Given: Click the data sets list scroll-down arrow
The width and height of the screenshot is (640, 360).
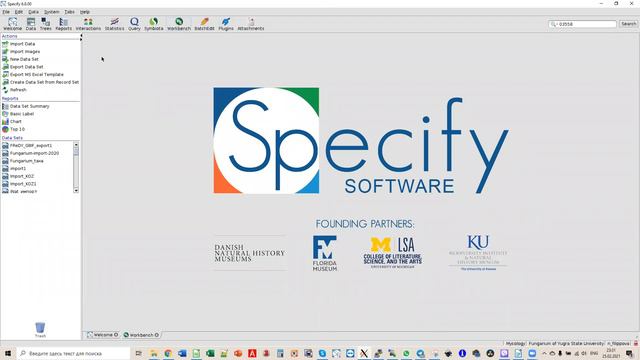Looking at the screenshot, I should point(76,191).
